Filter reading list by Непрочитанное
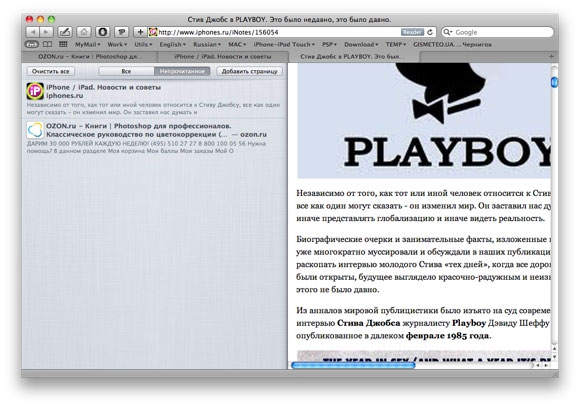The width and height of the screenshot is (580, 403). coord(182,71)
